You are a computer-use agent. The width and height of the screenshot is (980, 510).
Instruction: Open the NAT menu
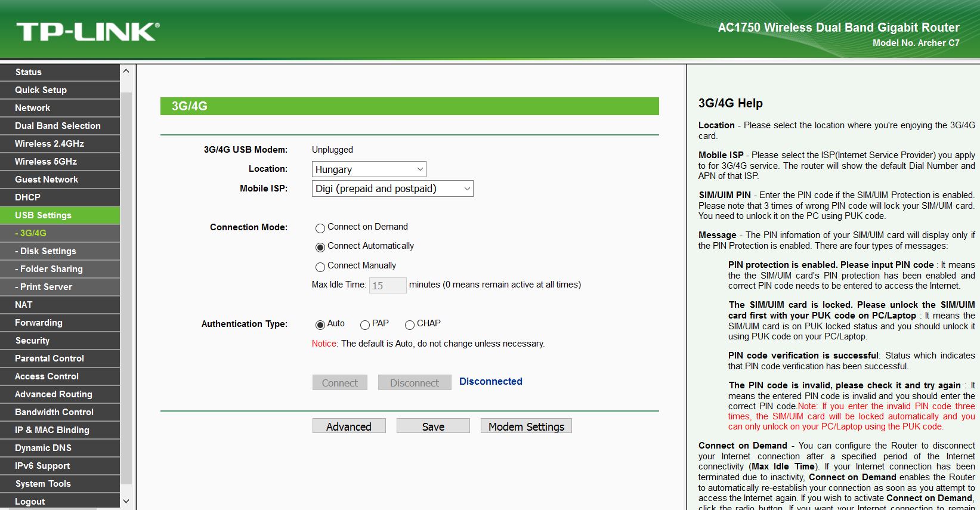(60, 305)
